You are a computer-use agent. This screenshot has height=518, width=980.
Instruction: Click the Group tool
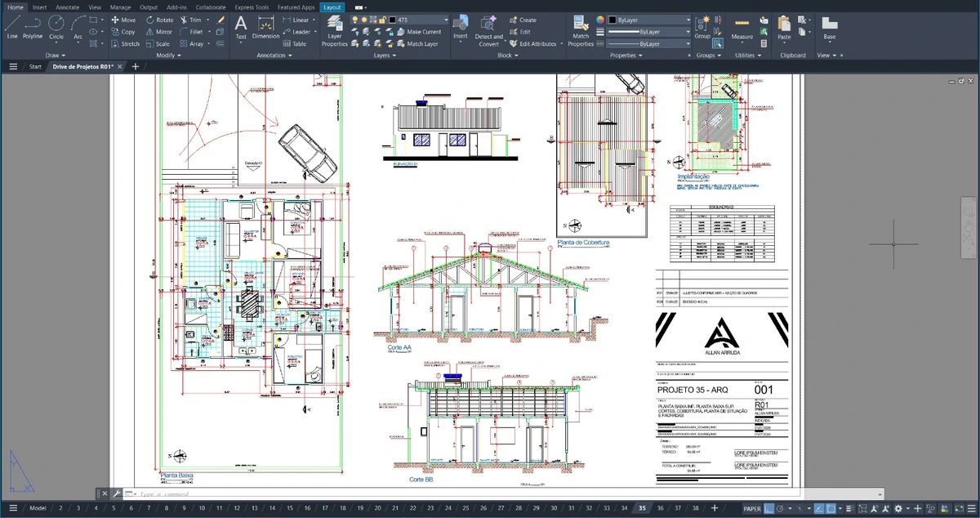tap(702, 27)
